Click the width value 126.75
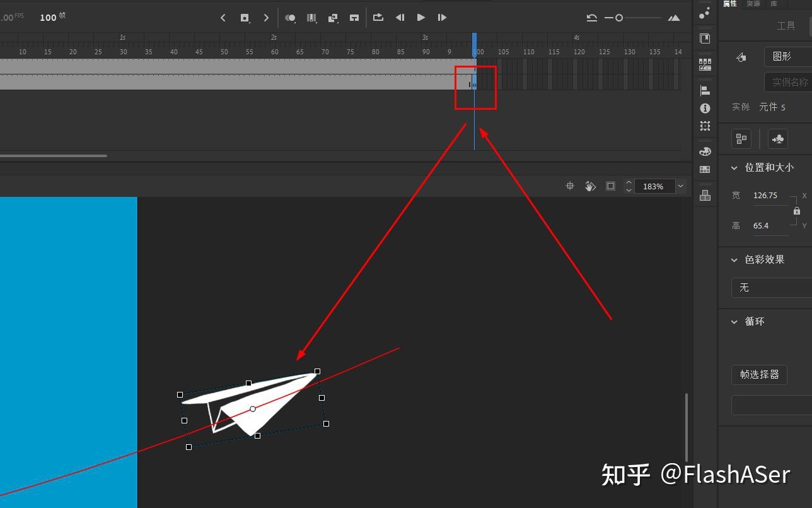 pos(765,196)
